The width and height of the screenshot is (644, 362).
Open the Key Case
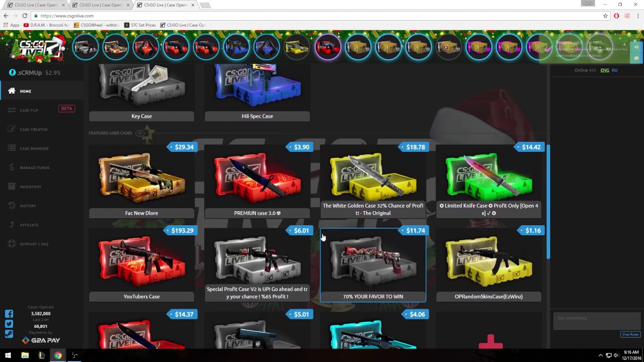(141, 93)
